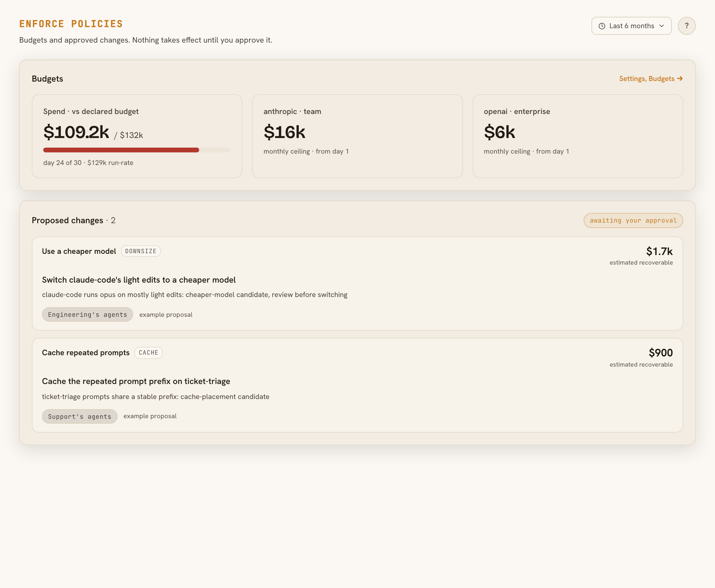Click the Proposed changes · 2 heading
715x588 pixels.
tap(73, 220)
